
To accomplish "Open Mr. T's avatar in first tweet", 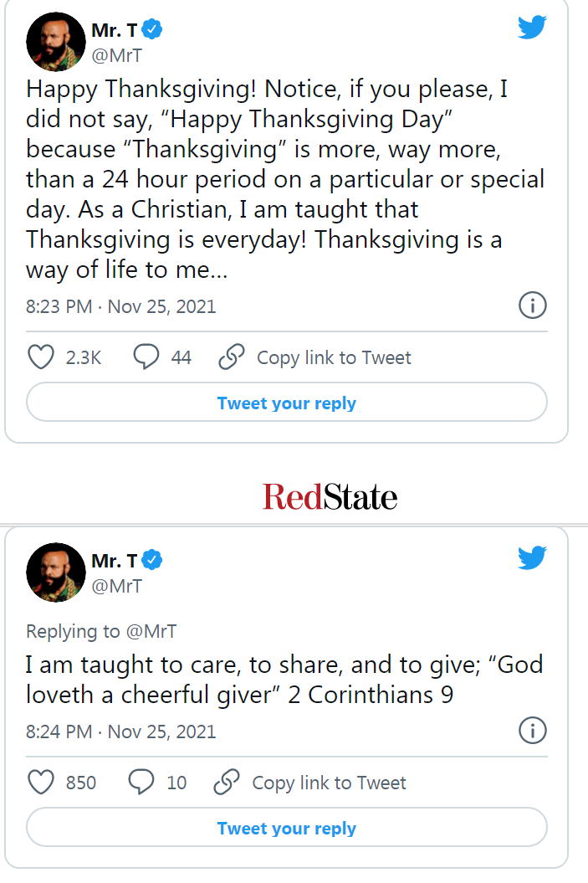I will [56, 42].
